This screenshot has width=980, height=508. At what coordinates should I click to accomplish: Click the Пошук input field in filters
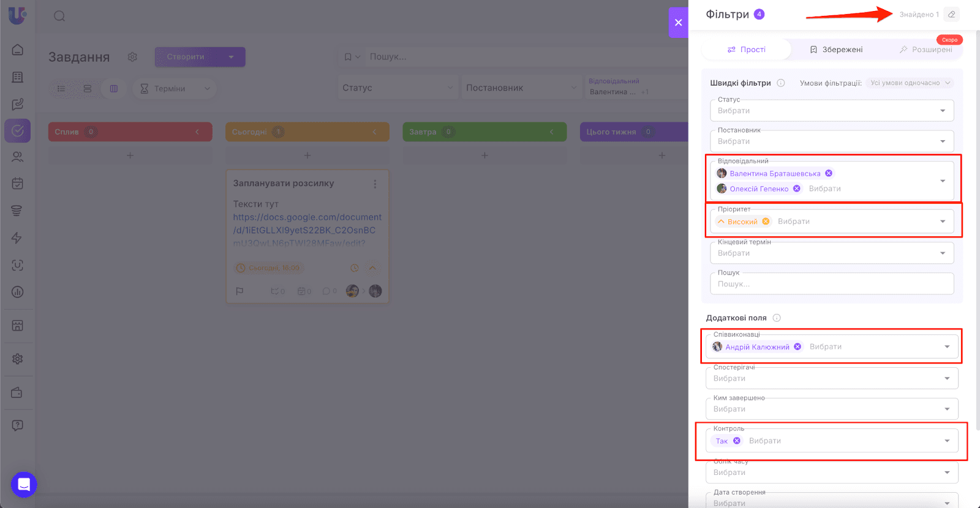pos(831,284)
